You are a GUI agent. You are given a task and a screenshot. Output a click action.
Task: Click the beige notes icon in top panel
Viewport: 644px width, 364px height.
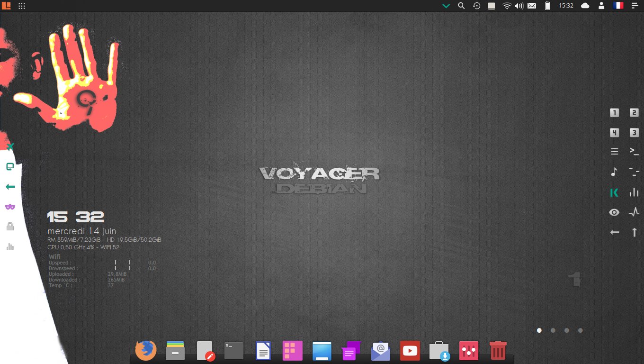(x=492, y=6)
